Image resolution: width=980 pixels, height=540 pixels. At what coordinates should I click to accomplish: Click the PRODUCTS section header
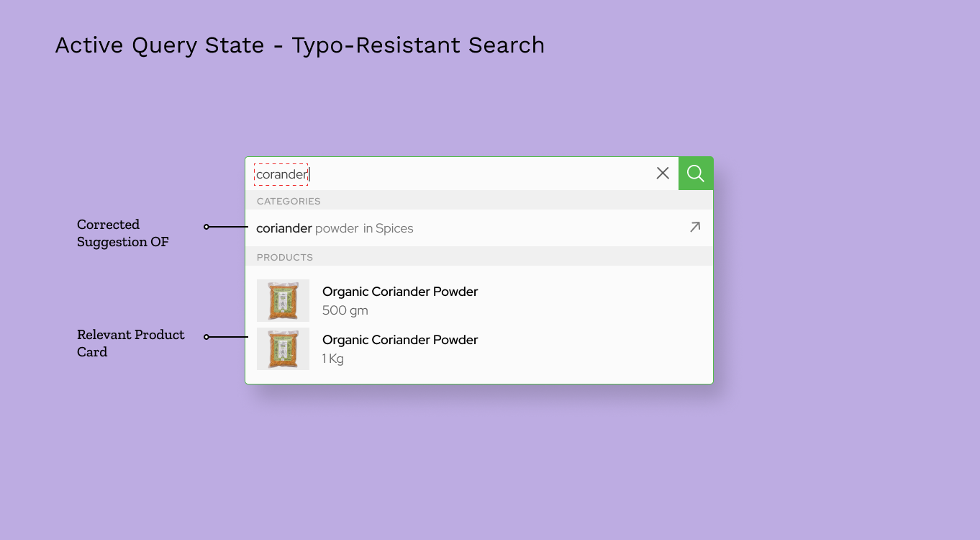(285, 257)
